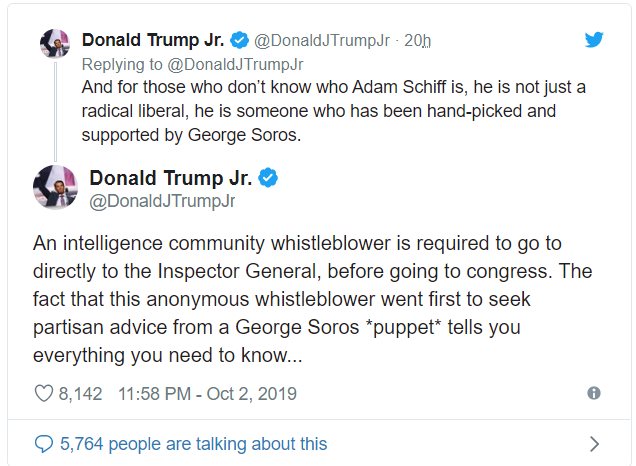Open the tweet info icon
The height and width of the screenshot is (466, 636).
pyautogui.click(x=594, y=394)
